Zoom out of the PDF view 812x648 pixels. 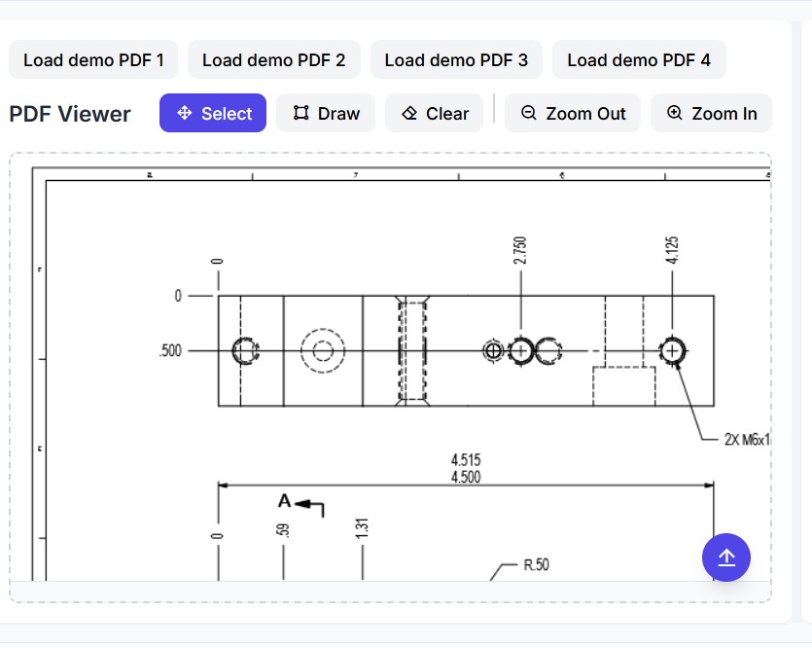click(572, 113)
